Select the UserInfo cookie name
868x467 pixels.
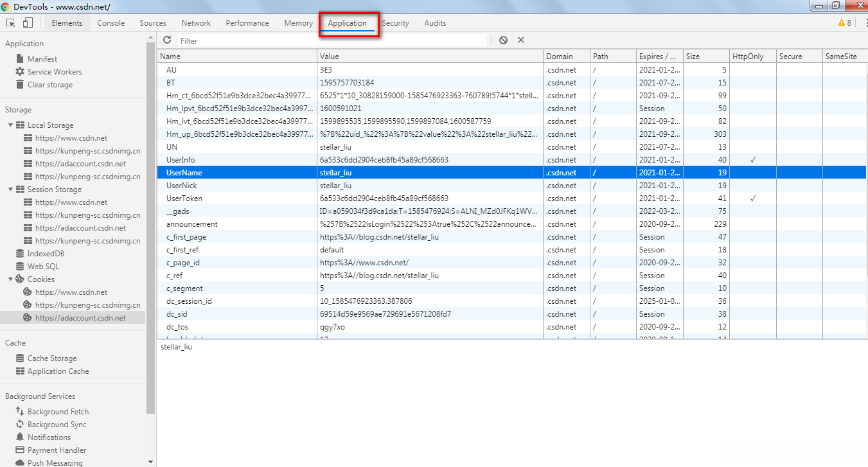181,159
